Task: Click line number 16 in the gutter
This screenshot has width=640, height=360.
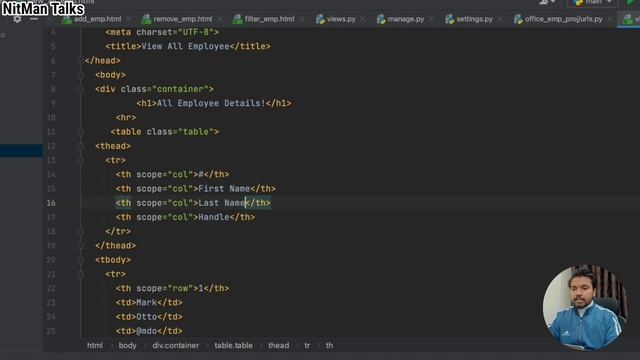Action: (x=51, y=203)
